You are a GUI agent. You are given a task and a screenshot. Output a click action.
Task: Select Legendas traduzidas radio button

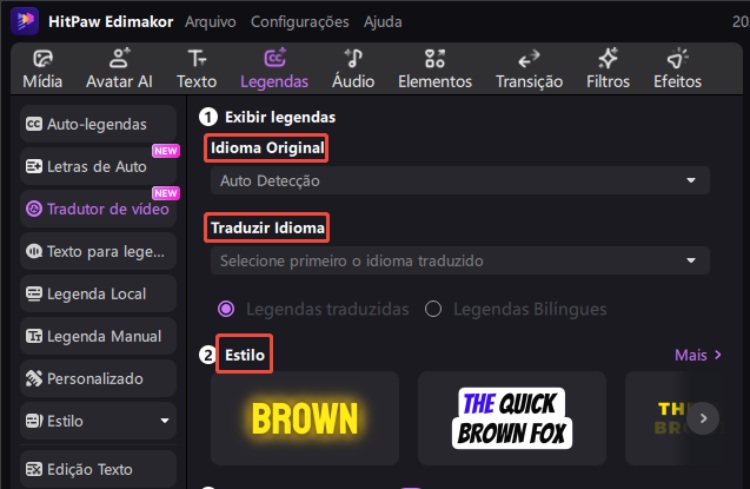point(226,309)
